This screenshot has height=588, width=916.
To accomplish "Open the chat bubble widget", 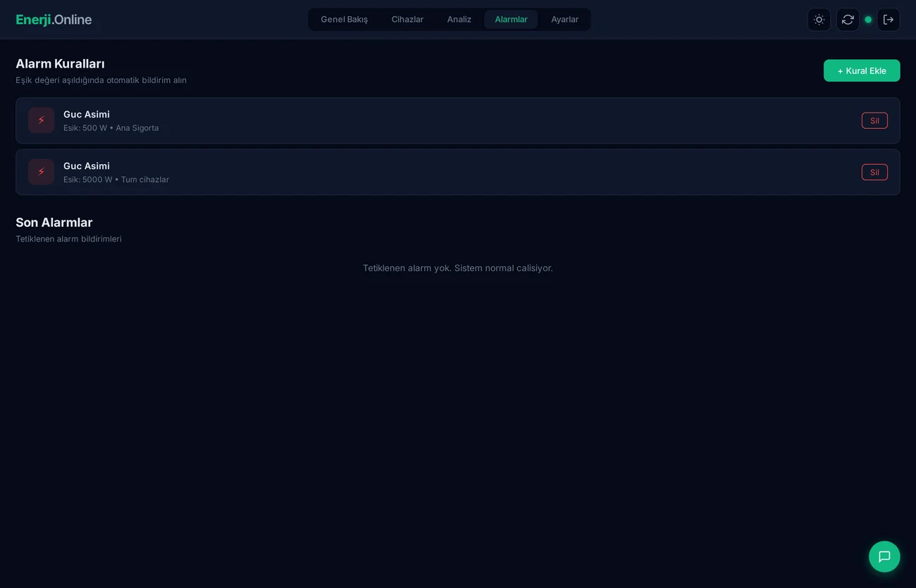I will (884, 556).
